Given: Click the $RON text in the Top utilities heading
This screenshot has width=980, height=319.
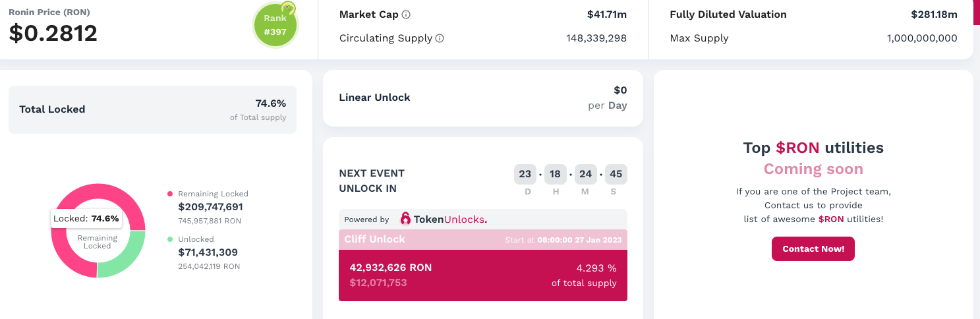Looking at the screenshot, I should click(x=797, y=148).
